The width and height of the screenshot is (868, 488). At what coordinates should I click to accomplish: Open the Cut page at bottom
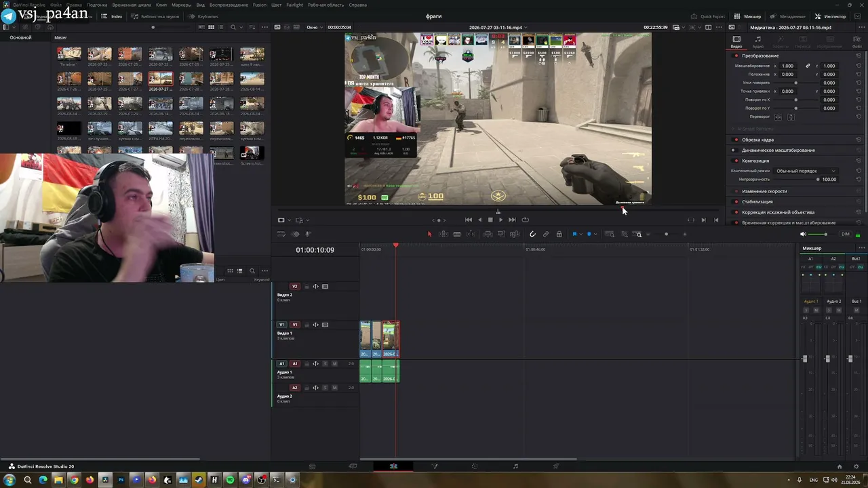[353, 466]
